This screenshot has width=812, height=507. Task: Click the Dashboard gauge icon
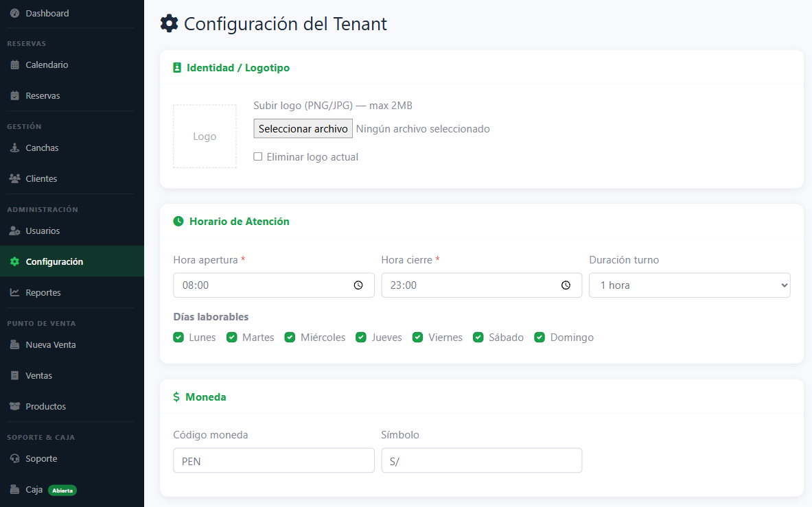14,13
